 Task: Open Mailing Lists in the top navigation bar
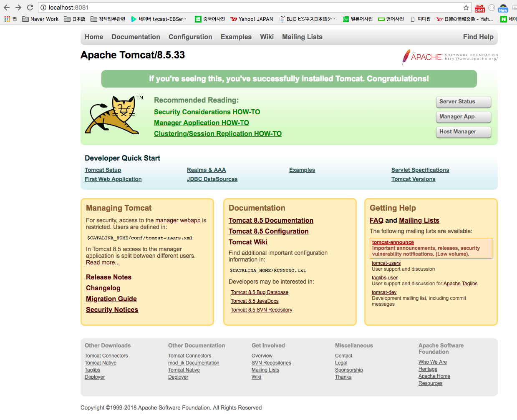[x=302, y=37]
